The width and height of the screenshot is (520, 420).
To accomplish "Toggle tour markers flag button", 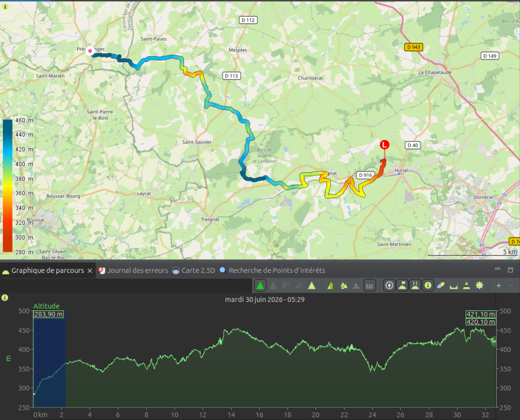I will 402,285.
